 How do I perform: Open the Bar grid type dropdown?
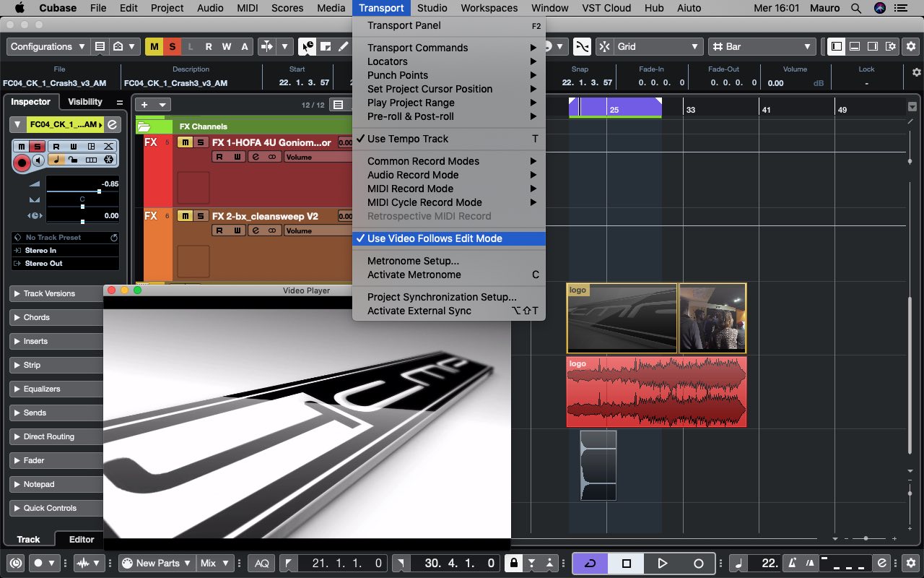pos(762,46)
